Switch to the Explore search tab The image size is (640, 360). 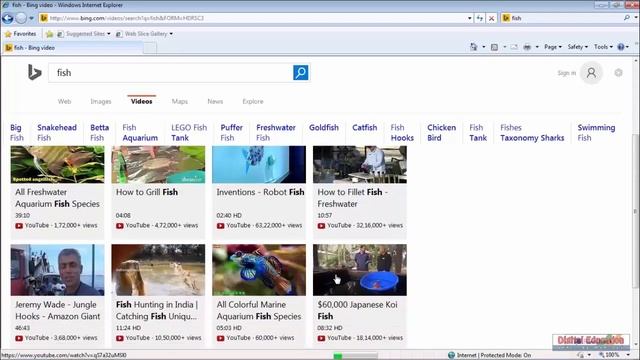(x=253, y=101)
